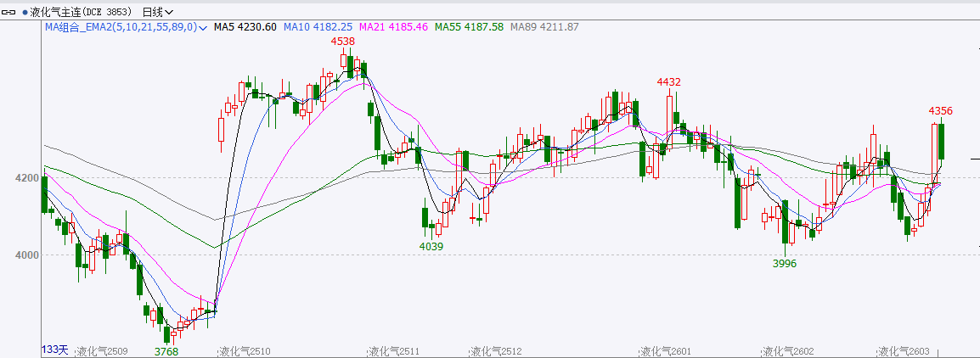Click the gray MA89 4211.87 label

tap(544, 27)
